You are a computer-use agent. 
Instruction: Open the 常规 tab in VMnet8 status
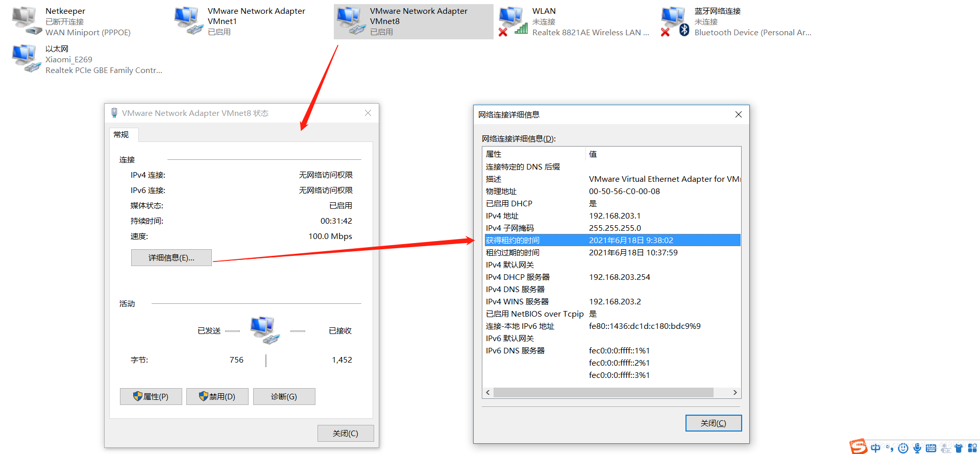[122, 135]
